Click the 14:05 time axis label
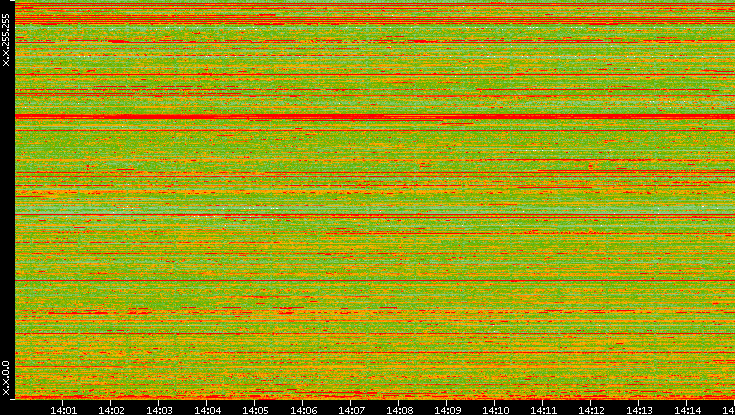This screenshot has height=415, width=735. 255,410
